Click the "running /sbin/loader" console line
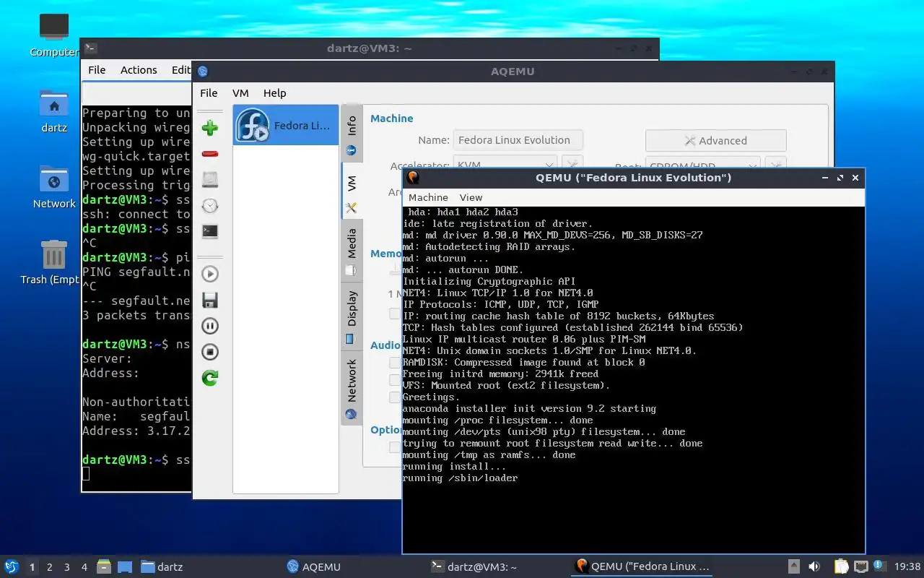Image resolution: width=924 pixels, height=578 pixels. coord(460,478)
